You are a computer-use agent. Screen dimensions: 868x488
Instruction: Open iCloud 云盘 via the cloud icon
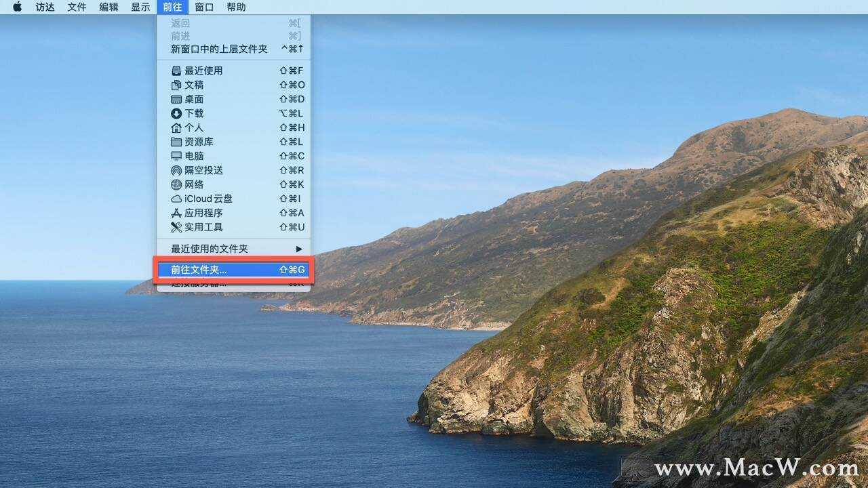176,199
